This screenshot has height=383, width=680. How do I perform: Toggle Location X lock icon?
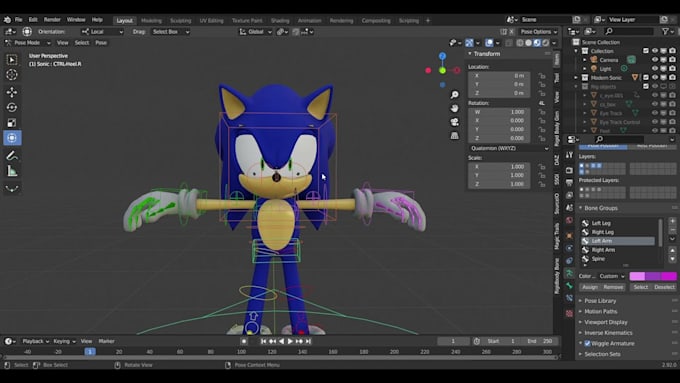[x=542, y=75]
